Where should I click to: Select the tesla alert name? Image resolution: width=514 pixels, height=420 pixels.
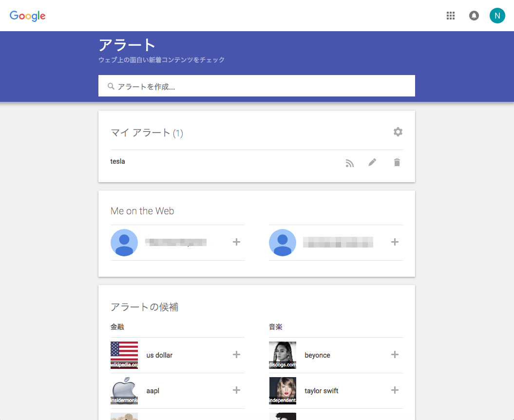[x=118, y=161]
